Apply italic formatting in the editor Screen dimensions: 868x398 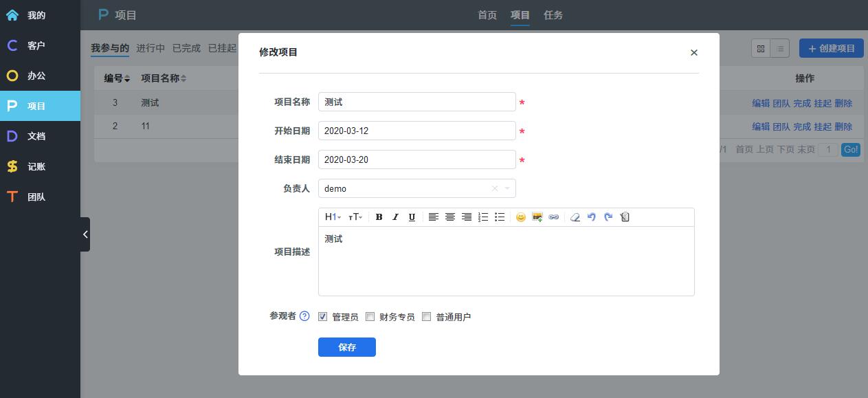(395, 217)
